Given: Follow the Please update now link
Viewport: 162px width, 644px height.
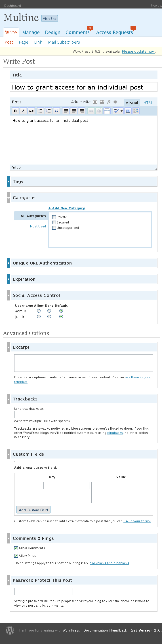Looking at the screenshot, I should [x=138, y=52].
